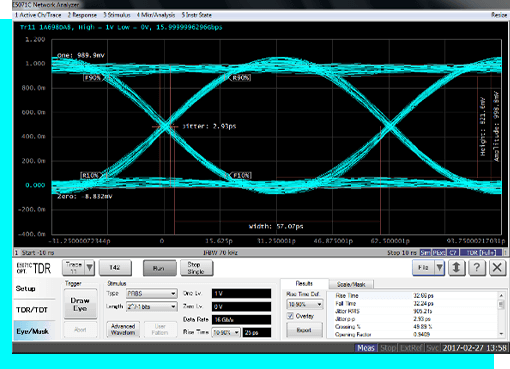Click the Data Rate 16 Gb/s field

click(241, 319)
